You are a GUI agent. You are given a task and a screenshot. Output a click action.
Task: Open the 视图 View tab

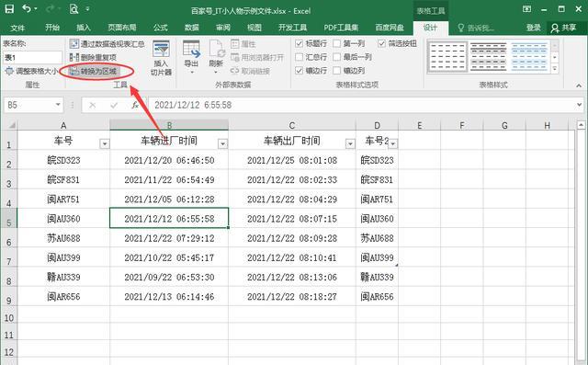[254, 28]
